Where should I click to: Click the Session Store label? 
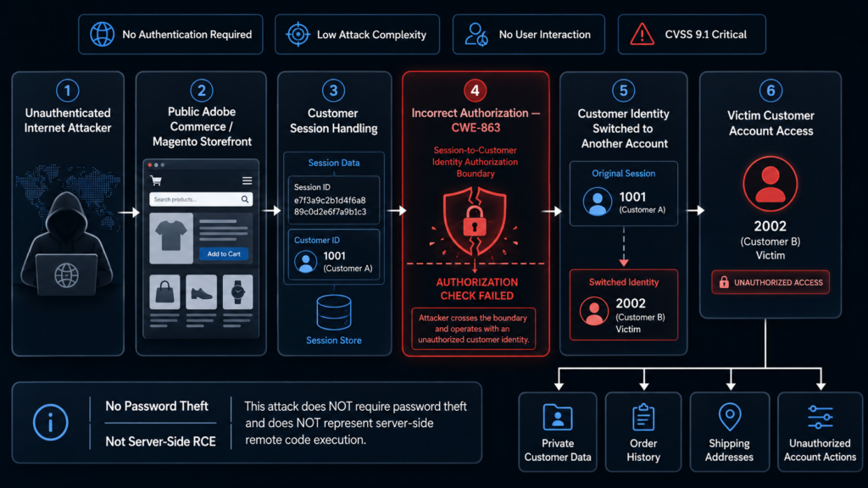[334, 341]
